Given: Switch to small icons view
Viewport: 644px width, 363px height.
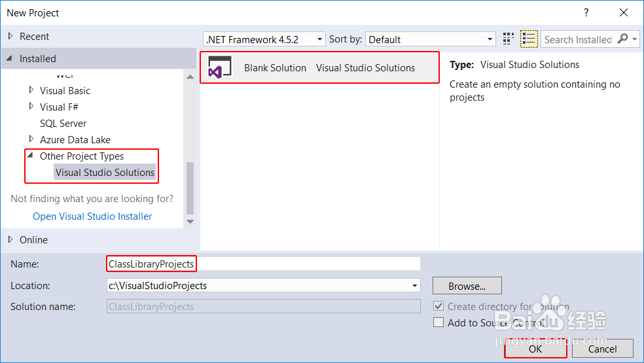Looking at the screenshot, I should click(x=508, y=39).
